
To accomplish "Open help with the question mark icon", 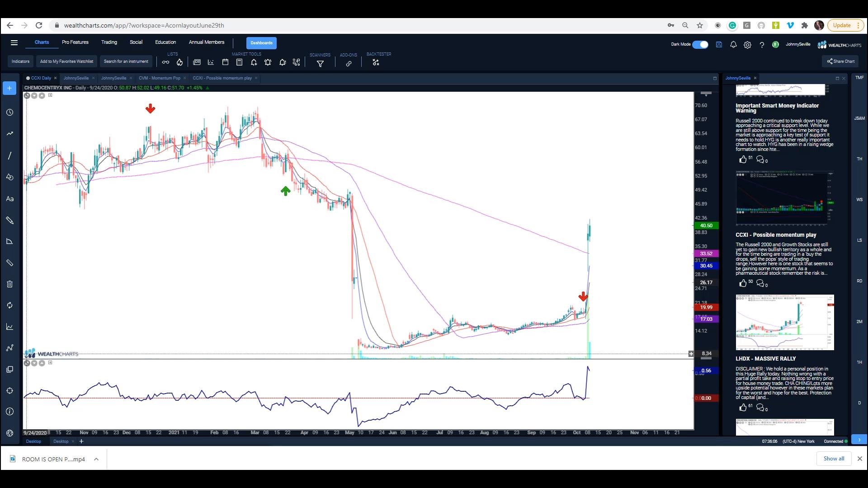I will (x=762, y=45).
